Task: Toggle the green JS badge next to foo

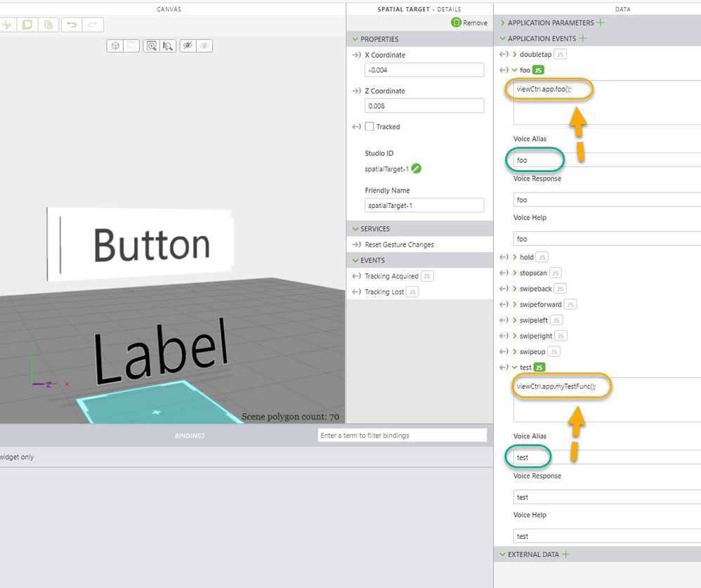Action: pyautogui.click(x=538, y=70)
